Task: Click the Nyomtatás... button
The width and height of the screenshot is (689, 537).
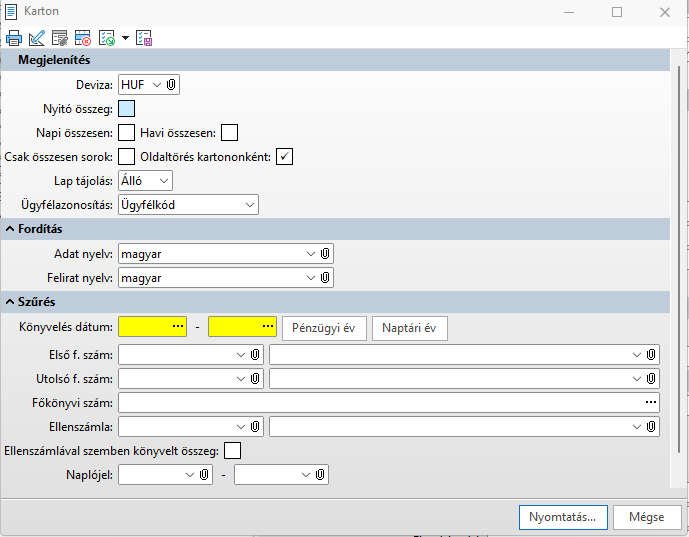Action: (563, 517)
